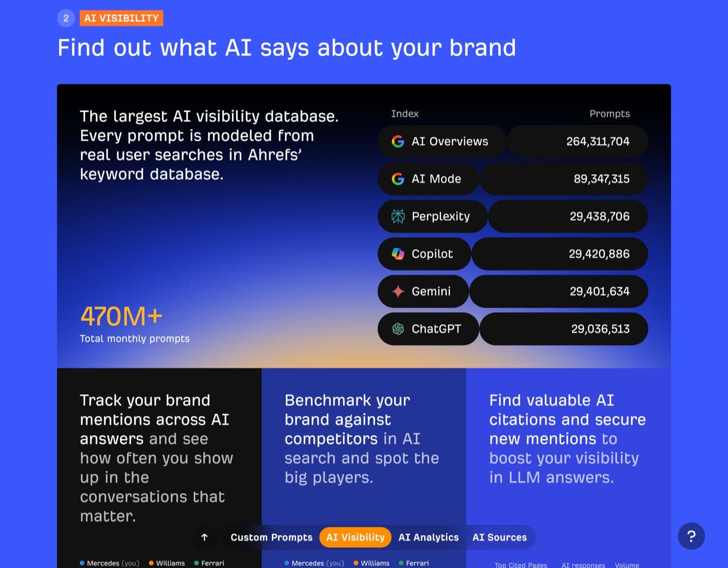
Task: Click the Total monthly prompts caption
Action: pos(135,339)
